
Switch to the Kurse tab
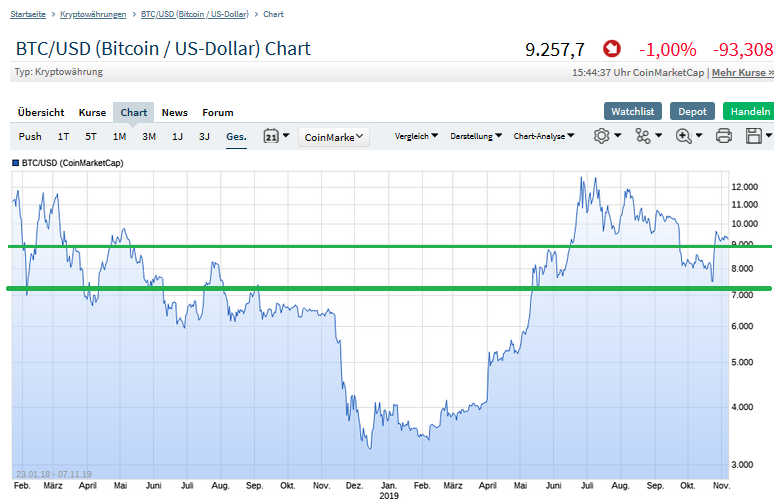coord(92,112)
